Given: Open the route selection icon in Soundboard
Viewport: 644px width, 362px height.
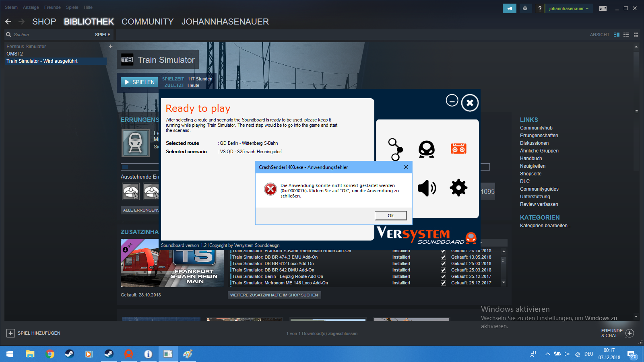Looking at the screenshot, I should 395,149.
